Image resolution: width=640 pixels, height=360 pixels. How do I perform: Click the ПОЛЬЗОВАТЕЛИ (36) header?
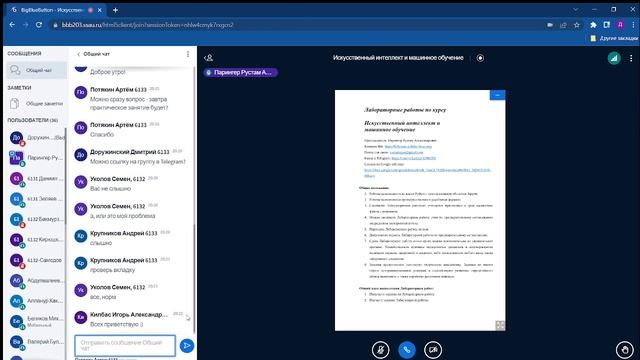point(33,120)
